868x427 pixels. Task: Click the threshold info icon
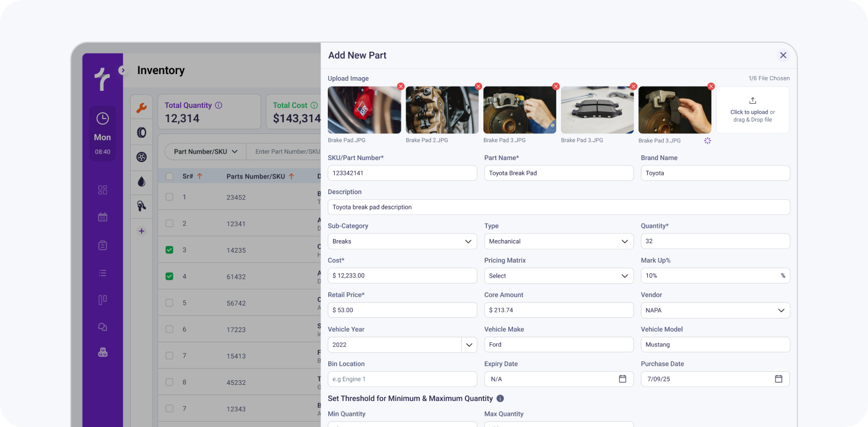pyautogui.click(x=500, y=399)
